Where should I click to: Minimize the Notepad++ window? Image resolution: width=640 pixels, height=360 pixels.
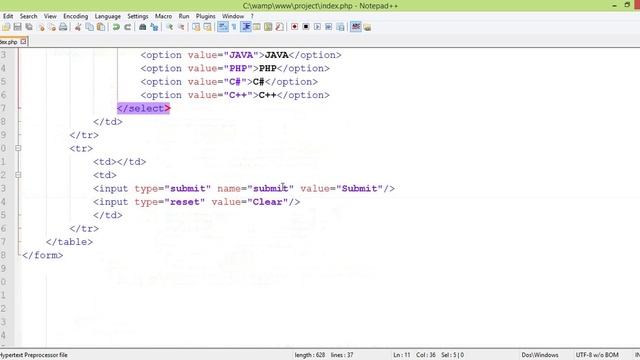(614, 5)
